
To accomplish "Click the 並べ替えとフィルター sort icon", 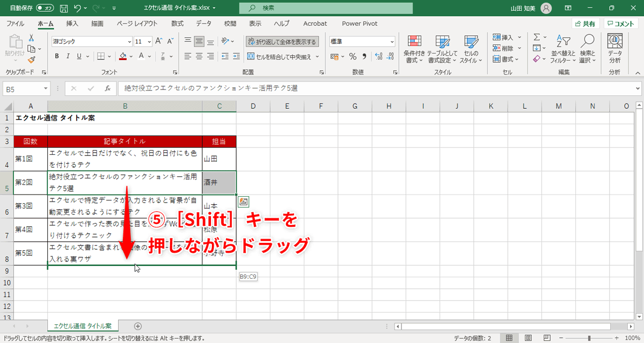I will (563, 48).
